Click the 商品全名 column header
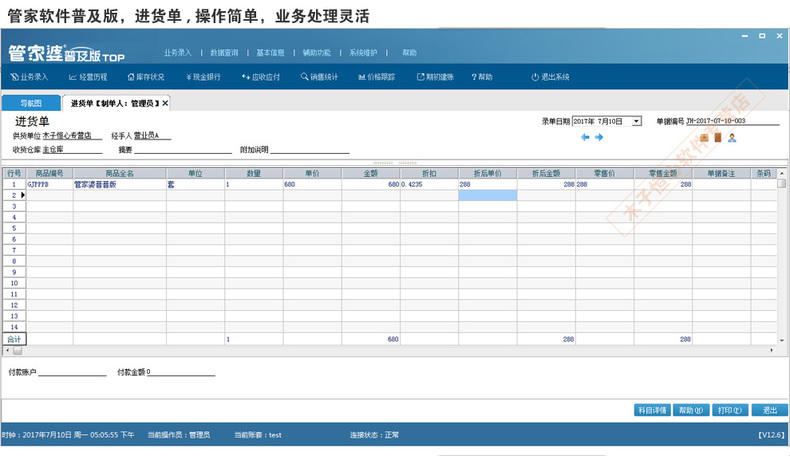 coord(119,173)
